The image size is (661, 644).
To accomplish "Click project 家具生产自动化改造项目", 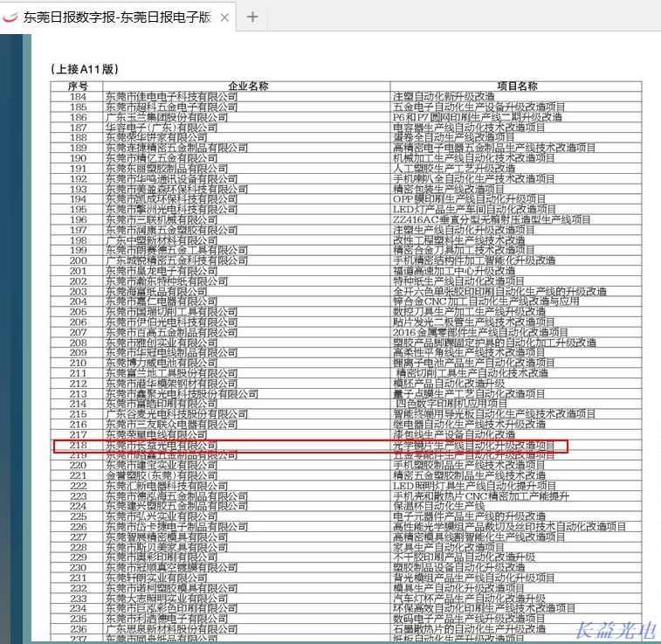I will (x=449, y=547).
